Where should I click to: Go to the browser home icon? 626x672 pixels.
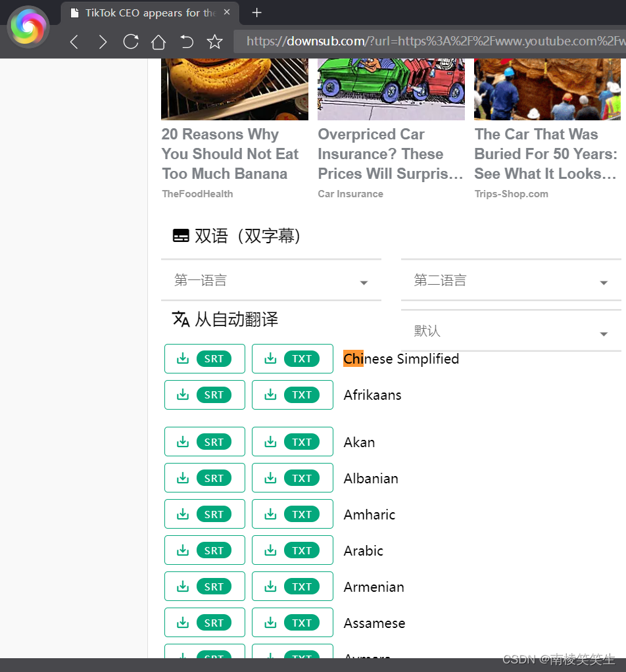[158, 41]
